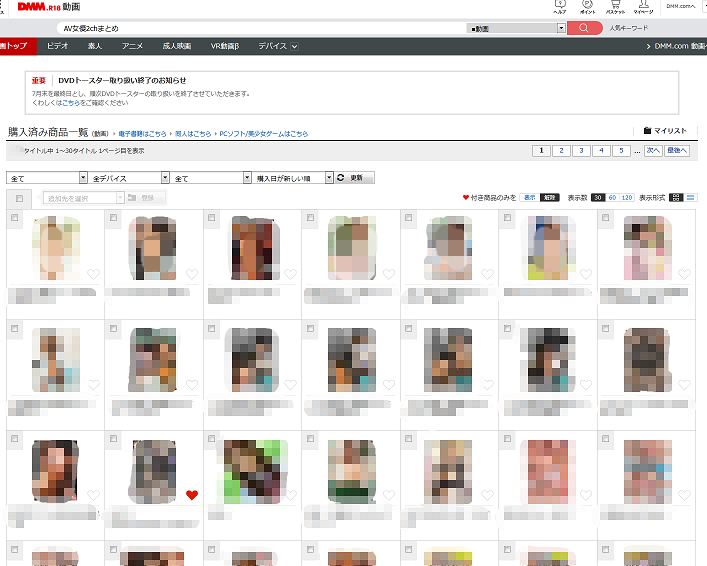707x566 pixels.
Task: Open the 動画 search category dropdown
Action: click(x=531, y=28)
